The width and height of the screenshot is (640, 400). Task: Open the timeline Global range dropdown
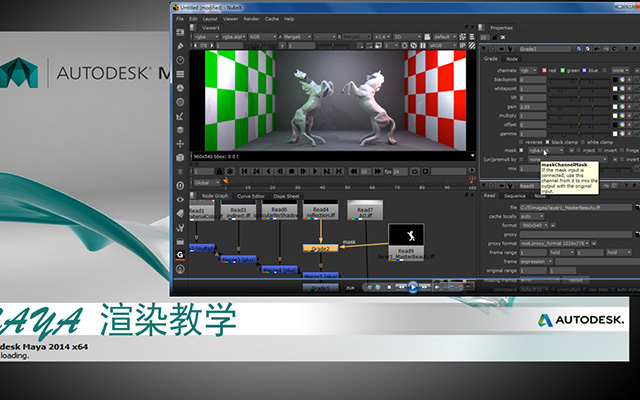coord(206,182)
